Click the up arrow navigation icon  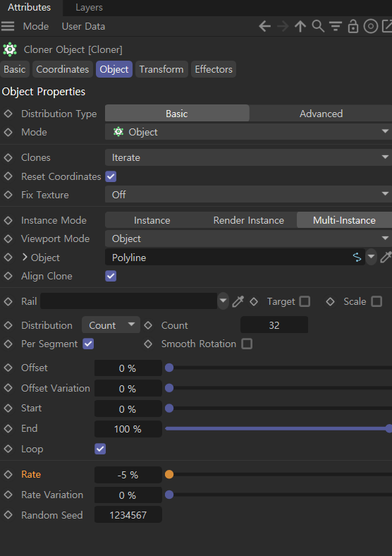click(x=300, y=26)
